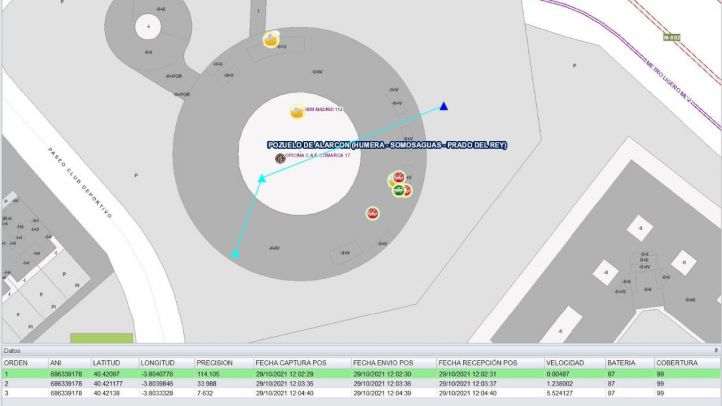Click latitude cell 40.42138
Image resolution: width=722 pixels, height=406 pixels.
click(x=107, y=393)
